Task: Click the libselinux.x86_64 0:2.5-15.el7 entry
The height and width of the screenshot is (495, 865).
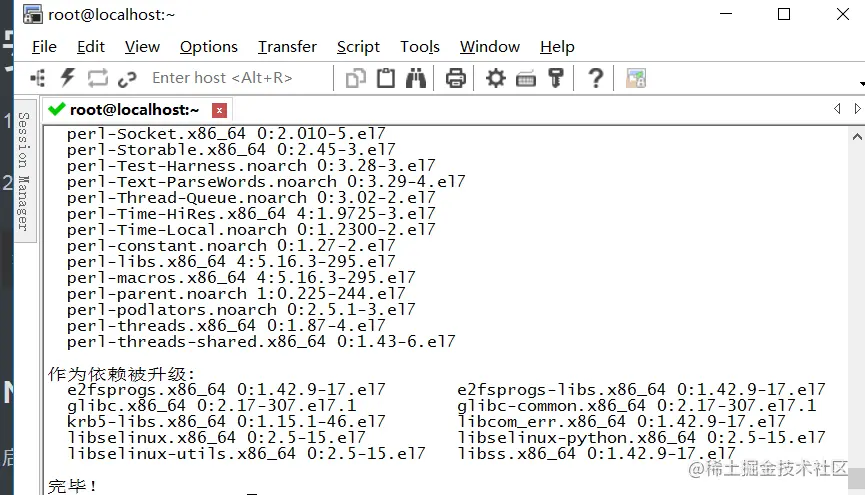Action: pyautogui.click(x=216, y=438)
